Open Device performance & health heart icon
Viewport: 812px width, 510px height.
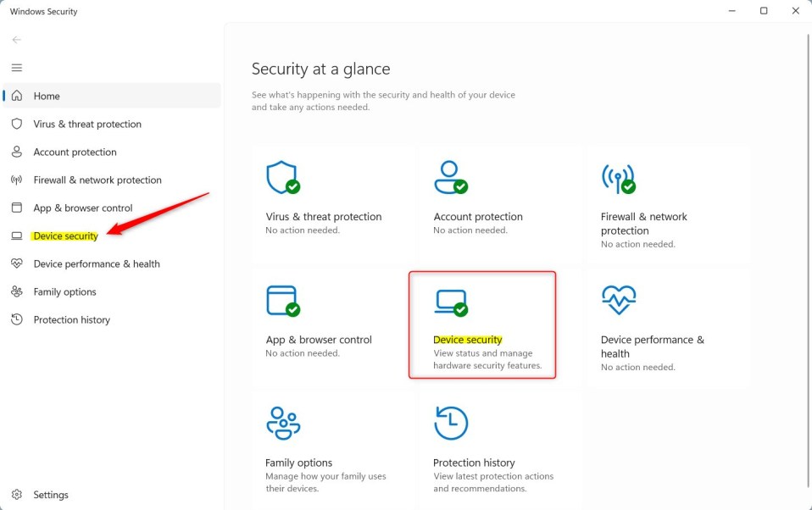[x=619, y=300]
